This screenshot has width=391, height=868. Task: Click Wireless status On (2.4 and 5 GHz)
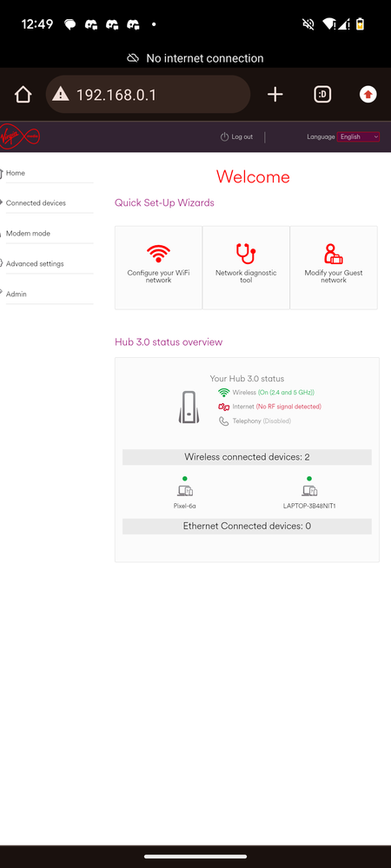click(267, 393)
